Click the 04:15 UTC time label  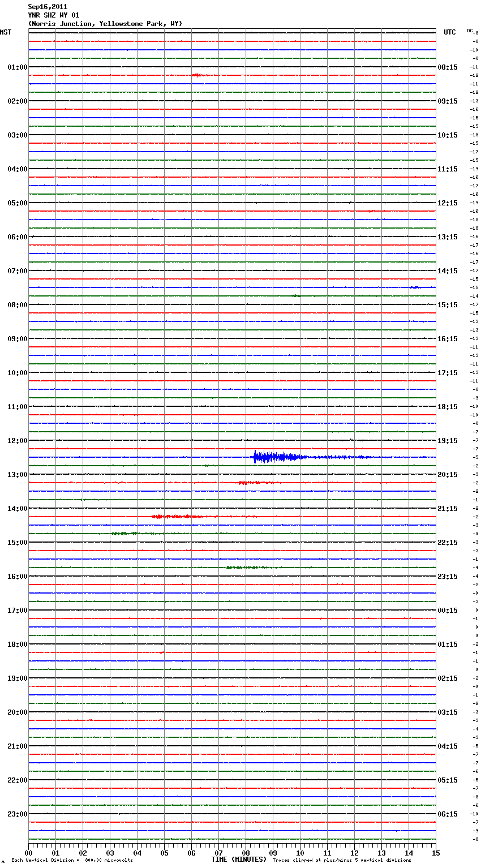[x=448, y=746]
